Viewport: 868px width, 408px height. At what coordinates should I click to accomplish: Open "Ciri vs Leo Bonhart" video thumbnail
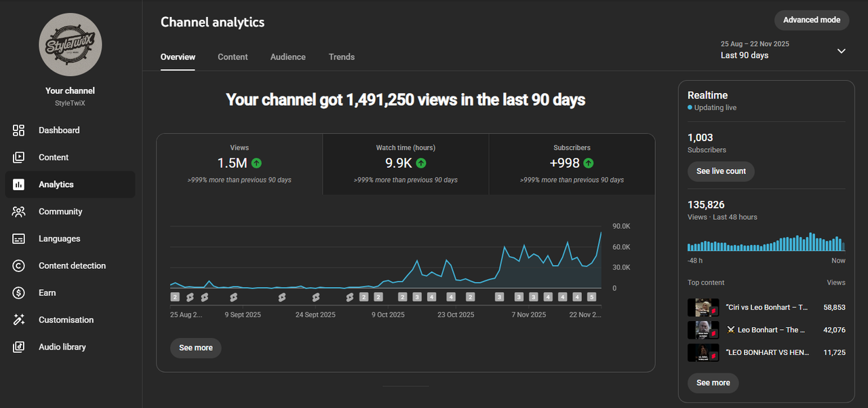(x=703, y=308)
